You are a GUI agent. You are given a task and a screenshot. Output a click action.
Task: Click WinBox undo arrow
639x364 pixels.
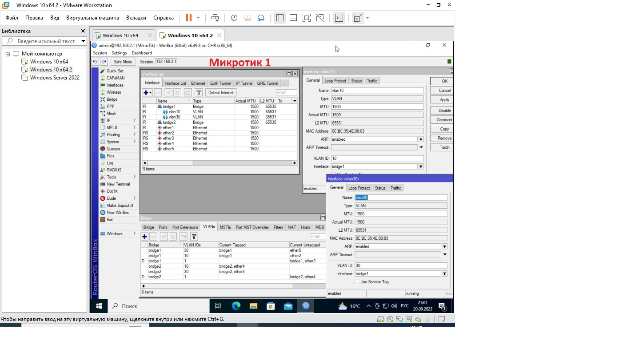click(96, 62)
